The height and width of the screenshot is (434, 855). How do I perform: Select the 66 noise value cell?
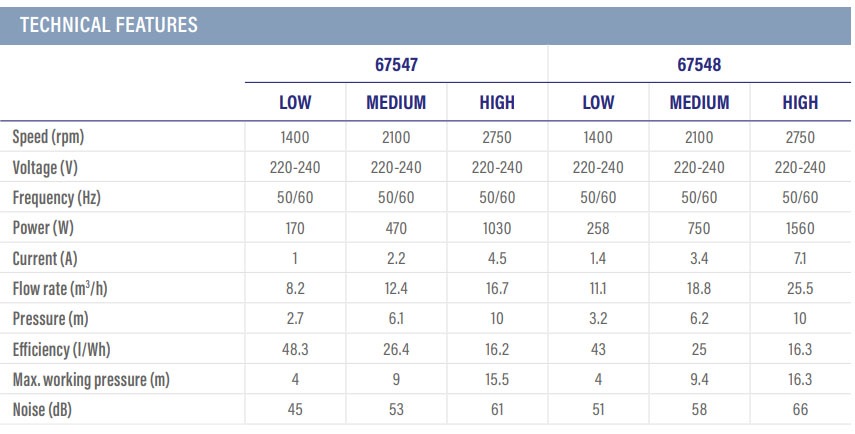[x=800, y=409]
